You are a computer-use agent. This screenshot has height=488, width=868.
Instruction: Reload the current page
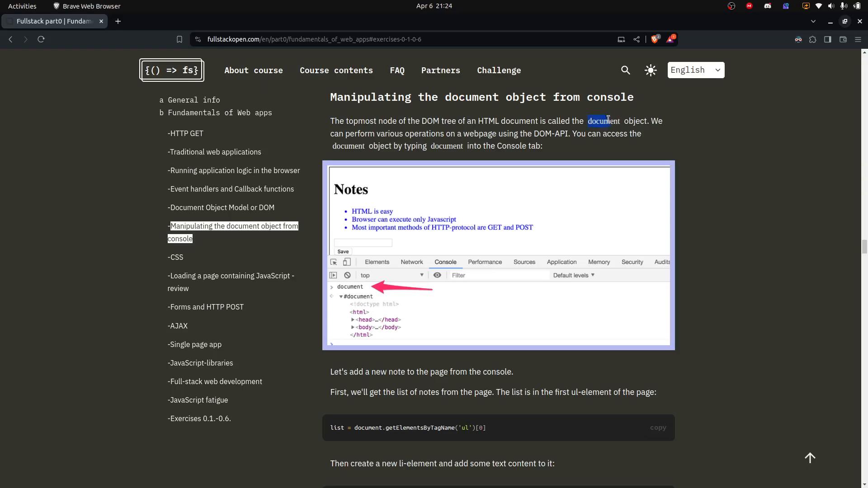point(41,39)
